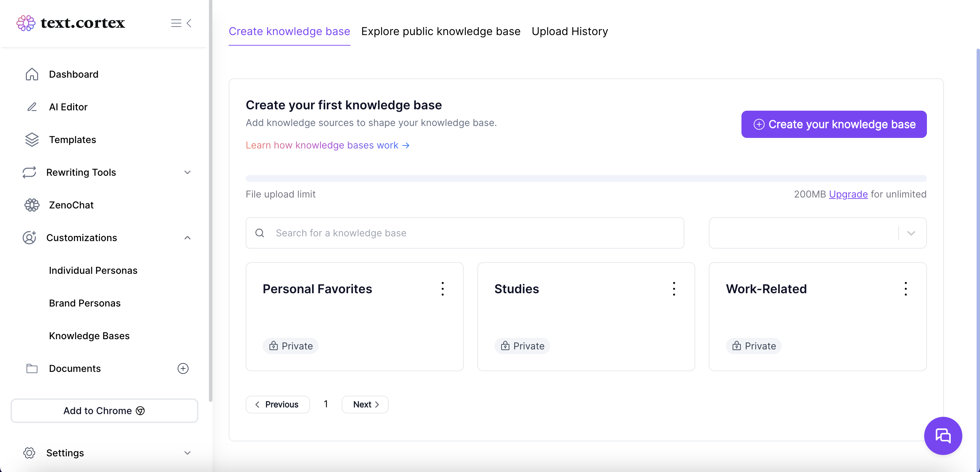Click Private badge on Personal Favorites
Screen dimensions: 980x472
click(291, 346)
